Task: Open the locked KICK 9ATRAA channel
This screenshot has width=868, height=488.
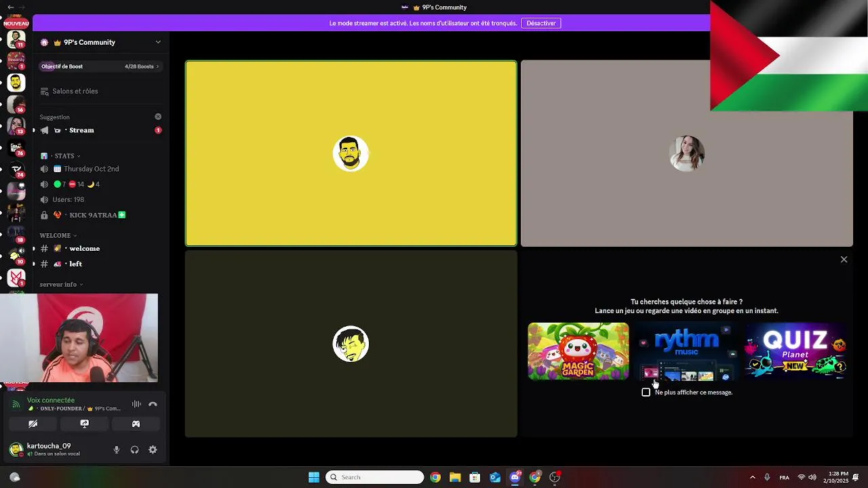Action: click(100, 215)
